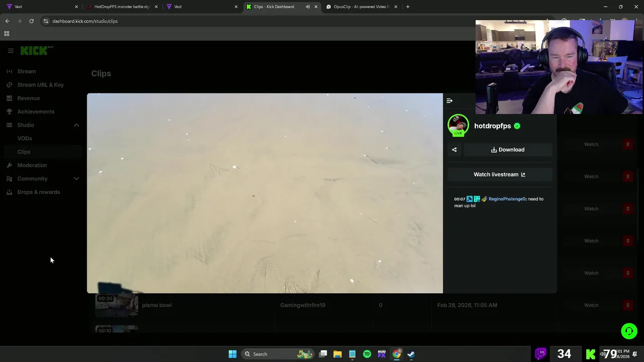Click the share icon beside Download
Screen dimensions: 644x362
point(454,150)
